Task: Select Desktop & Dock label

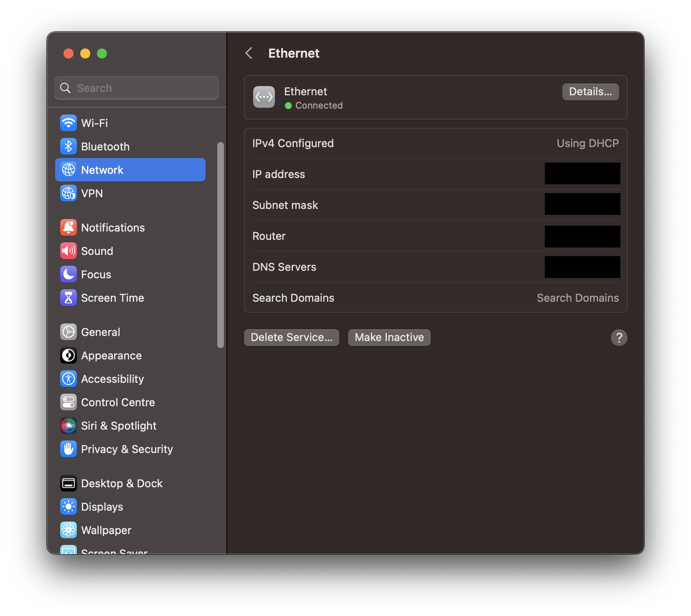Action: point(122,483)
